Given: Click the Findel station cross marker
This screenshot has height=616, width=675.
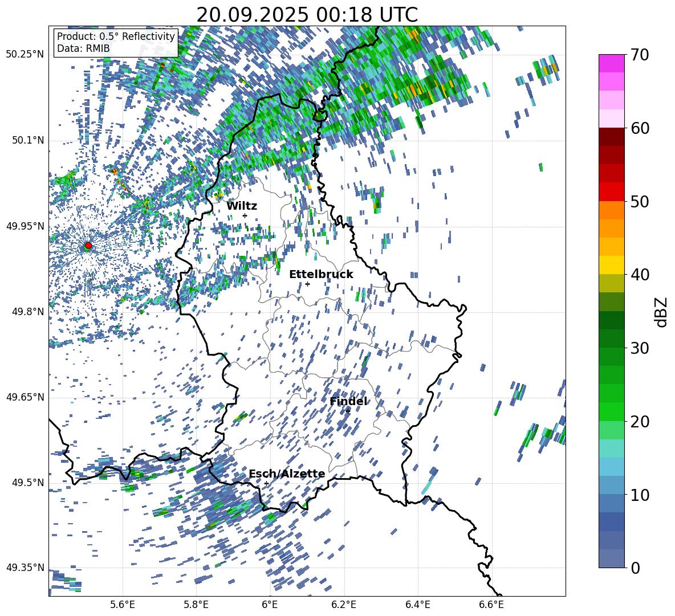Looking at the screenshot, I should (x=348, y=411).
